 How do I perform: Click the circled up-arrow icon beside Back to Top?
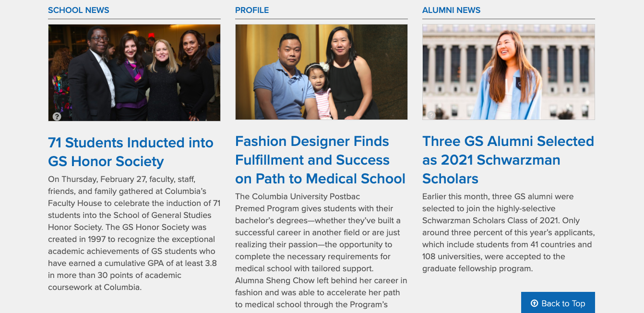(x=534, y=303)
